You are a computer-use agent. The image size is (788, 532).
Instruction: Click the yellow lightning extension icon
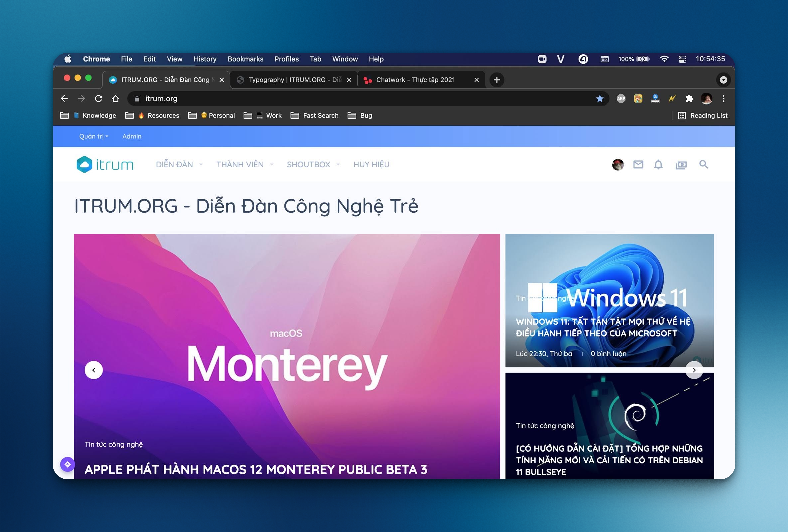click(672, 99)
